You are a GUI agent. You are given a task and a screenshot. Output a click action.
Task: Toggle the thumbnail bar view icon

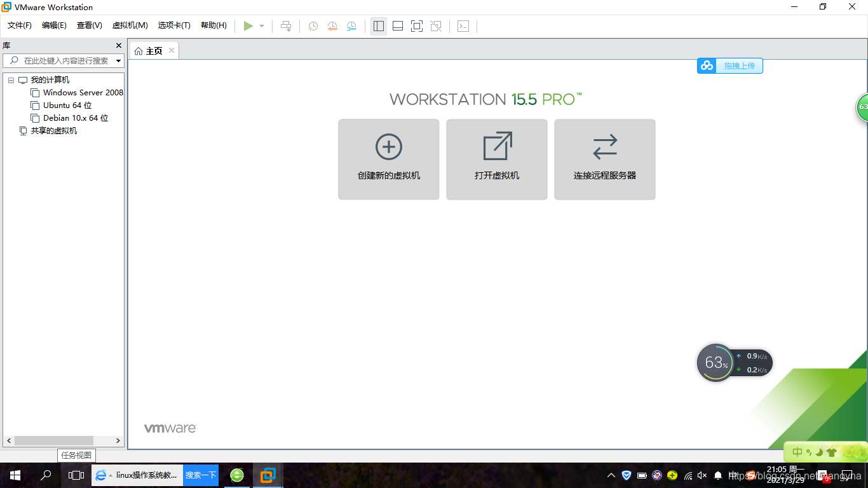coord(398,26)
